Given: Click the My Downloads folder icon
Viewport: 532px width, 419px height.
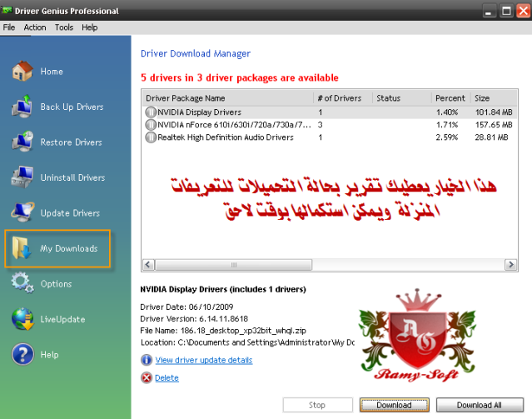Looking at the screenshot, I should [22, 248].
